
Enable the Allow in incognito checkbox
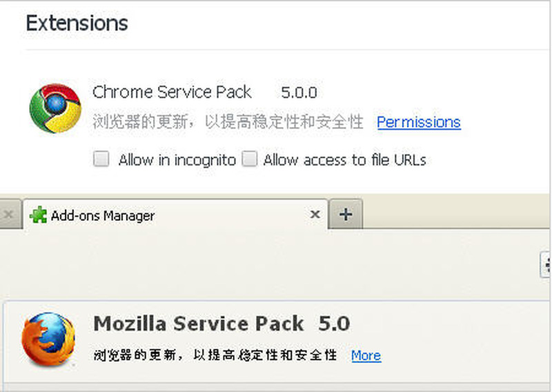tap(101, 159)
